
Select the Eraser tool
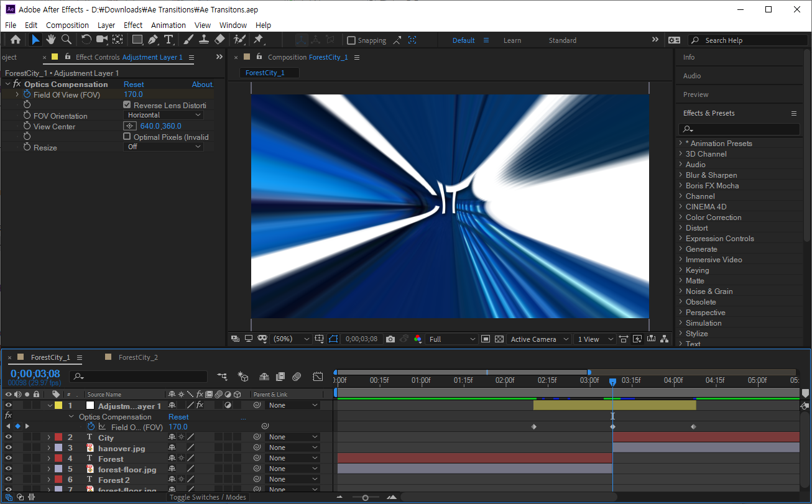(x=219, y=40)
